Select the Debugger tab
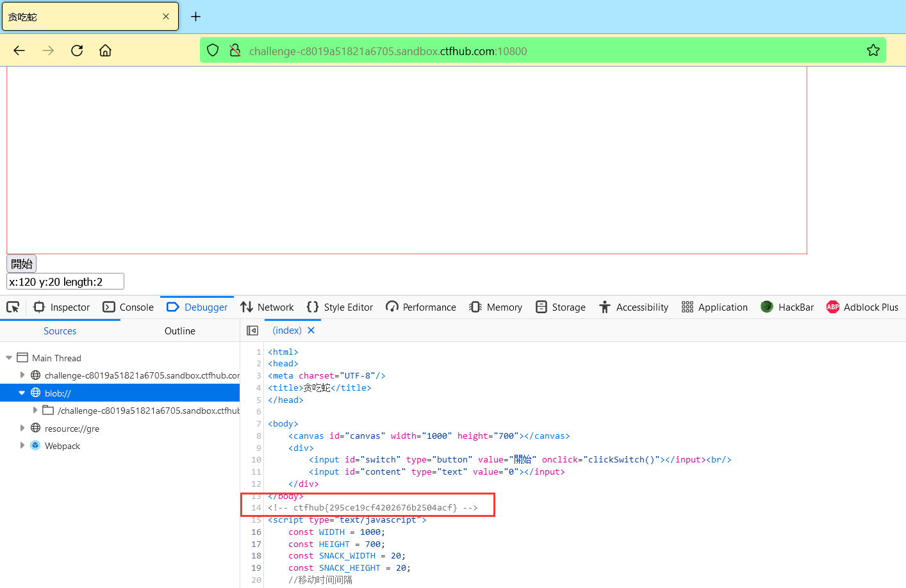This screenshot has height=588, width=906. click(197, 307)
